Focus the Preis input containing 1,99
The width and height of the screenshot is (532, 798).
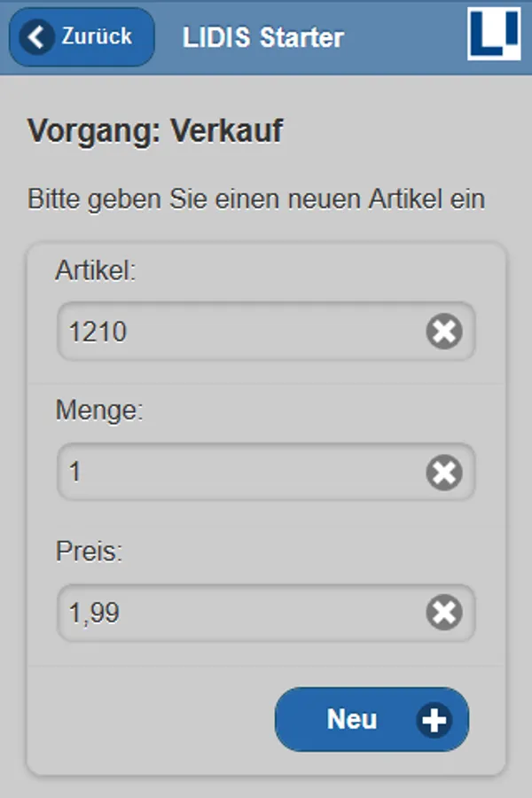pos(239,613)
